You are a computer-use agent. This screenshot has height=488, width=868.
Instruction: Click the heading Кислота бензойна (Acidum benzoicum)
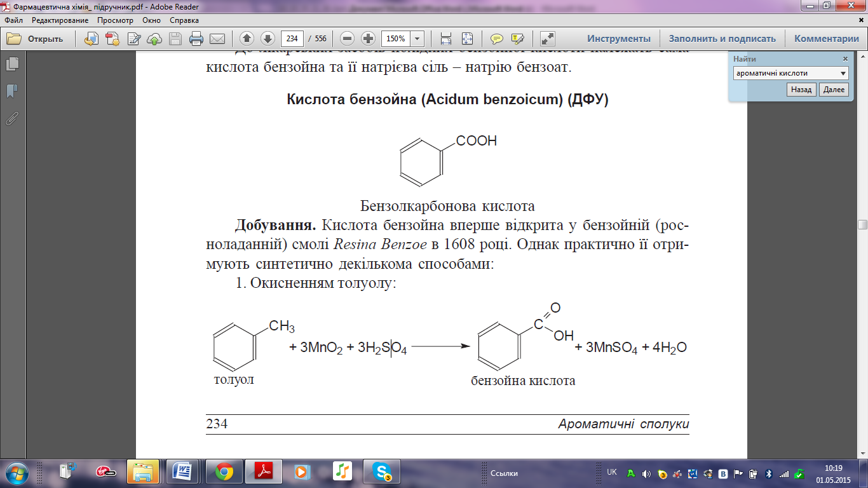[x=447, y=100]
